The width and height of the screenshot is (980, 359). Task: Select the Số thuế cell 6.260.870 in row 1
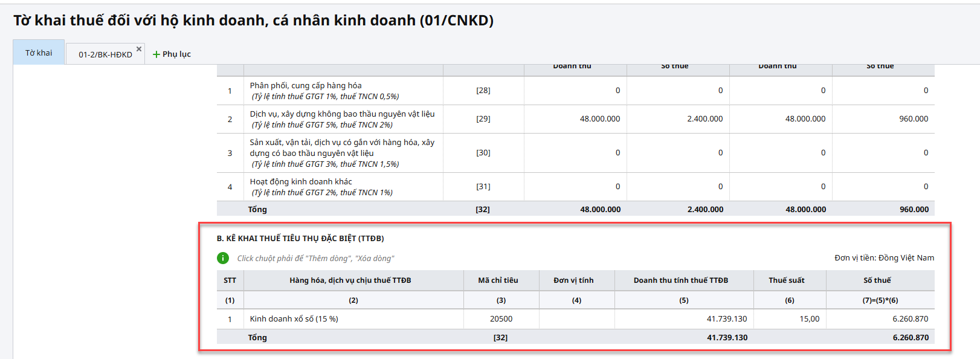point(880,319)
